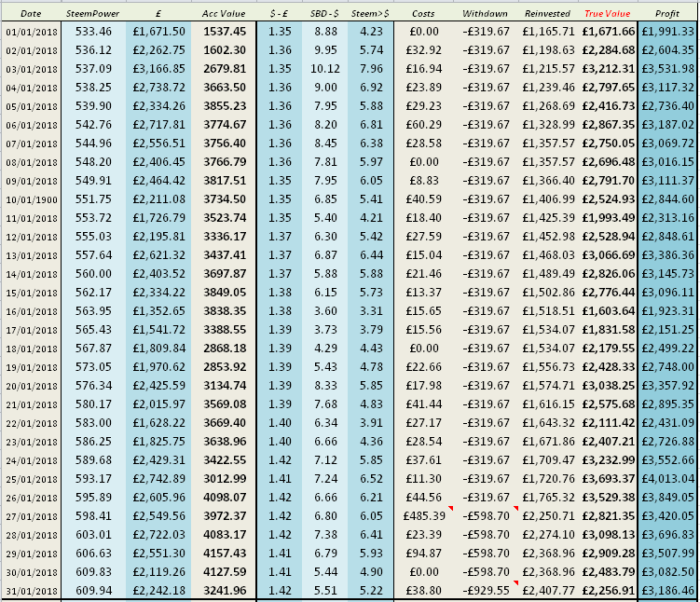The image size is (700, 602).
Task: Click True Value cell £2,256.91
Action: pos(608,591)
